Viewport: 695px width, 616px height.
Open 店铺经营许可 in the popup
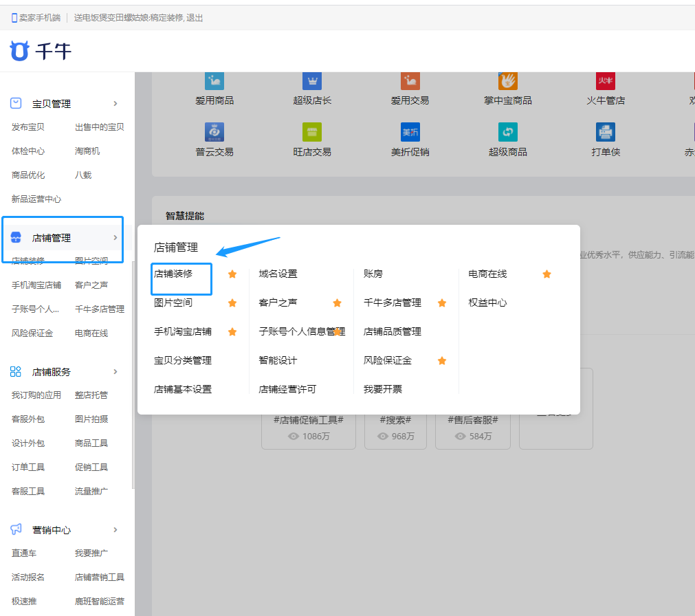(287, 389)
